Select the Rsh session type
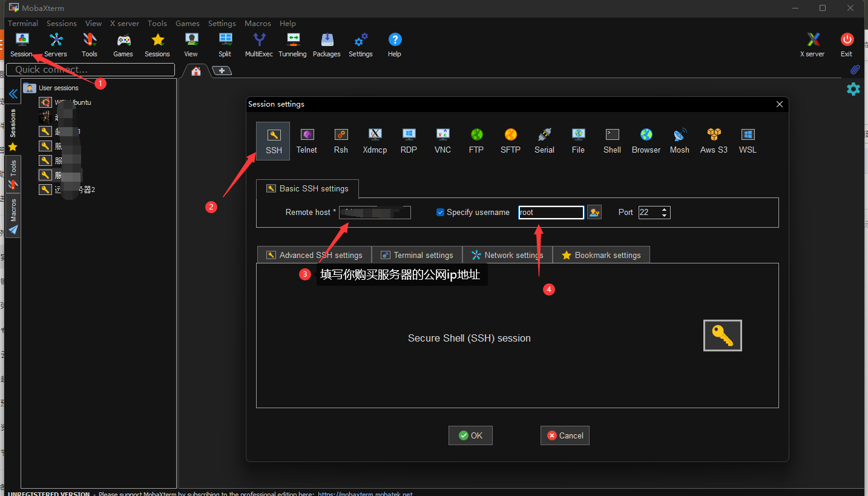 [341, 141]
